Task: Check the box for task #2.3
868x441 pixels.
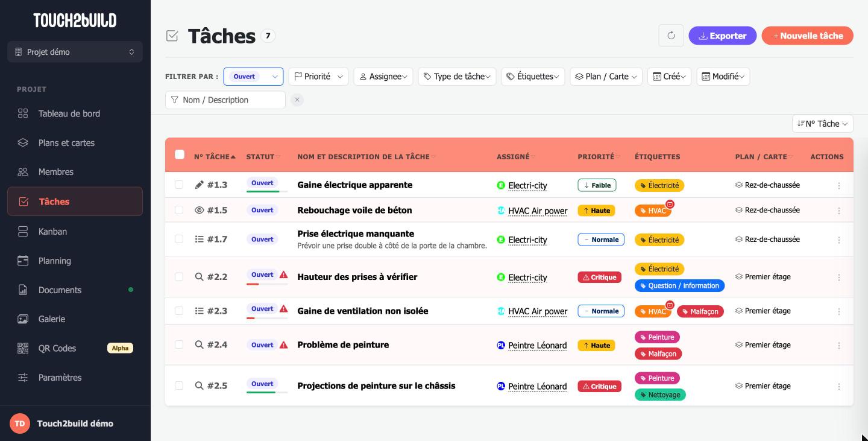Action: click(x=179, y=311)
